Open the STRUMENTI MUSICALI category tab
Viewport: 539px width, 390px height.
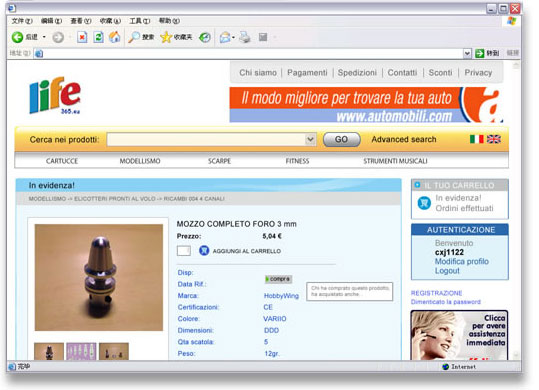click(x=395, y=161)
